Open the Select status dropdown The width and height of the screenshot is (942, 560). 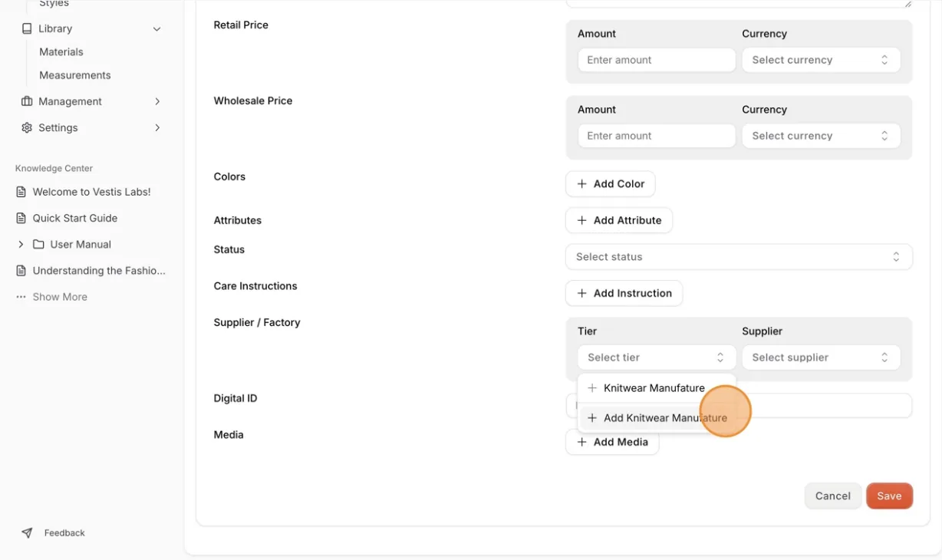[739, 257]
